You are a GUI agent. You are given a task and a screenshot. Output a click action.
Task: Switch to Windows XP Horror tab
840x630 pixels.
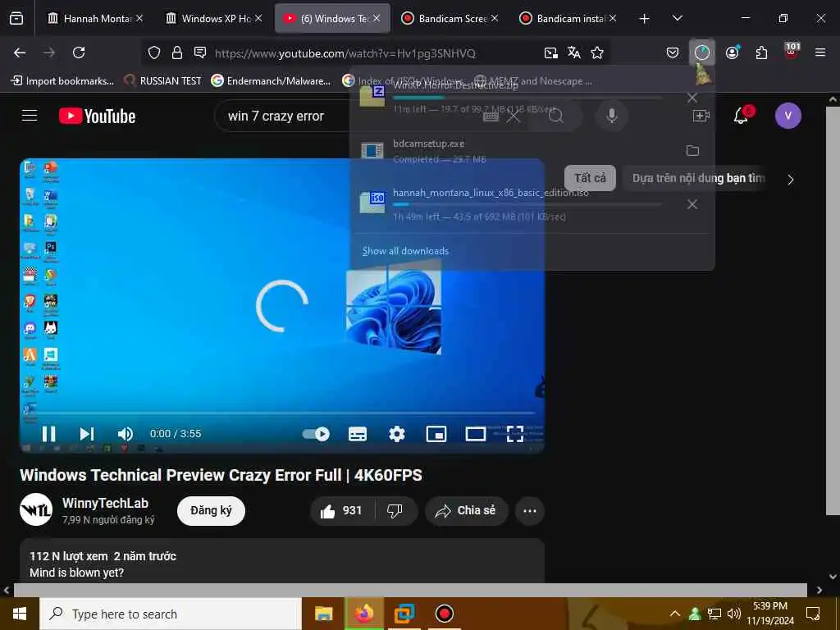(214, 18)
